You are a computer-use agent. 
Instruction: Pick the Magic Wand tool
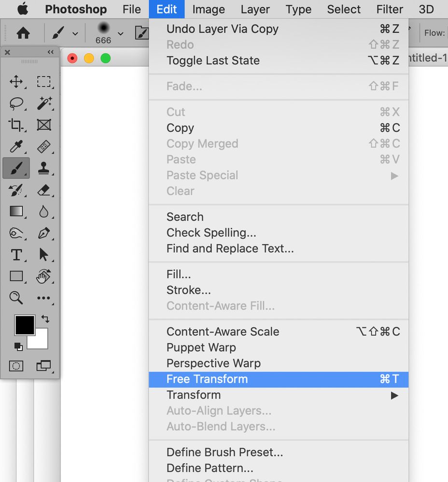point(44,103)
